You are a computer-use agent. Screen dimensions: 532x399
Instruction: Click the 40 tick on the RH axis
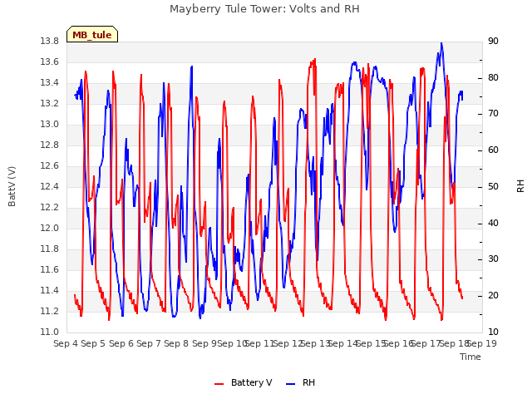493,223
